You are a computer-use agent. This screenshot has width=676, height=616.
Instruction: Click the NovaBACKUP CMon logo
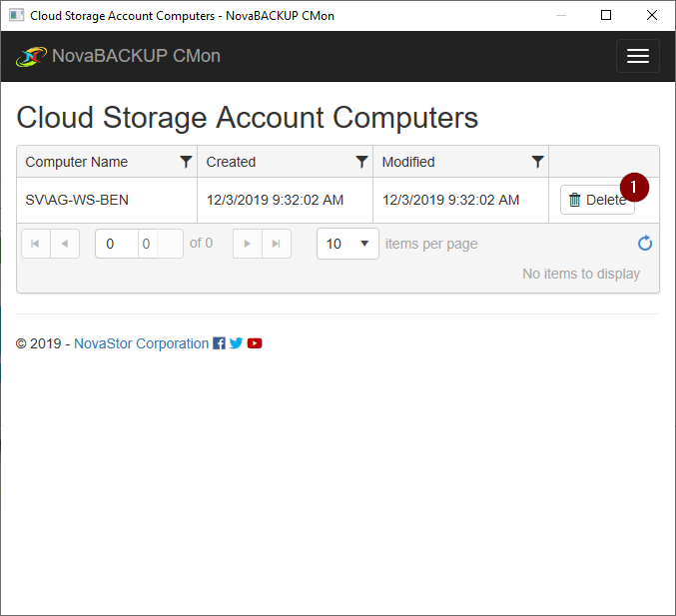(x=31, y=57)
